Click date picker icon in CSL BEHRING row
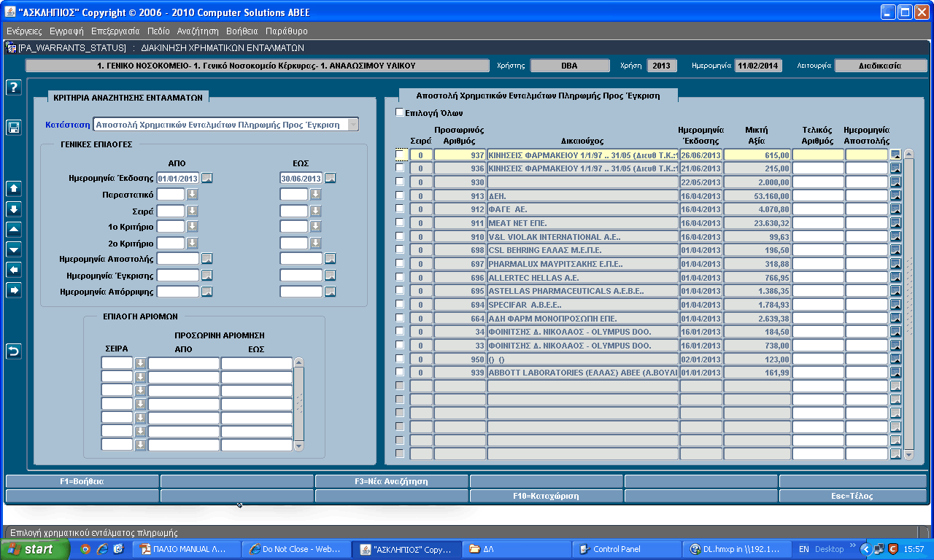This screenshot has height=560, width=934. point(896,250)
